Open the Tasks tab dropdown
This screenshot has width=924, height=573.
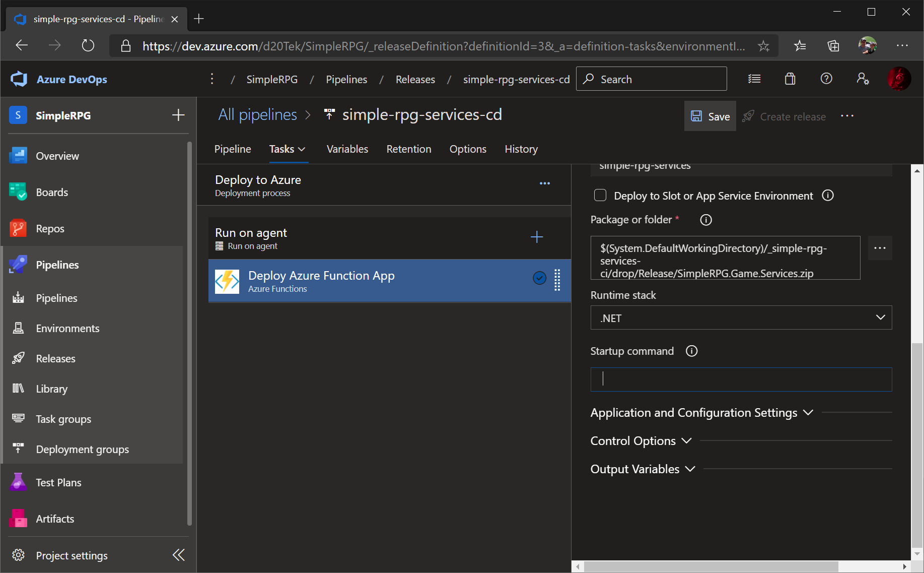(x=288, y=149)
